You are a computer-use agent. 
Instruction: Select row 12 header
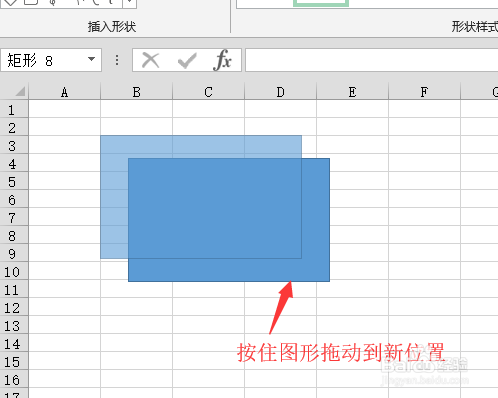pos(14,307)
